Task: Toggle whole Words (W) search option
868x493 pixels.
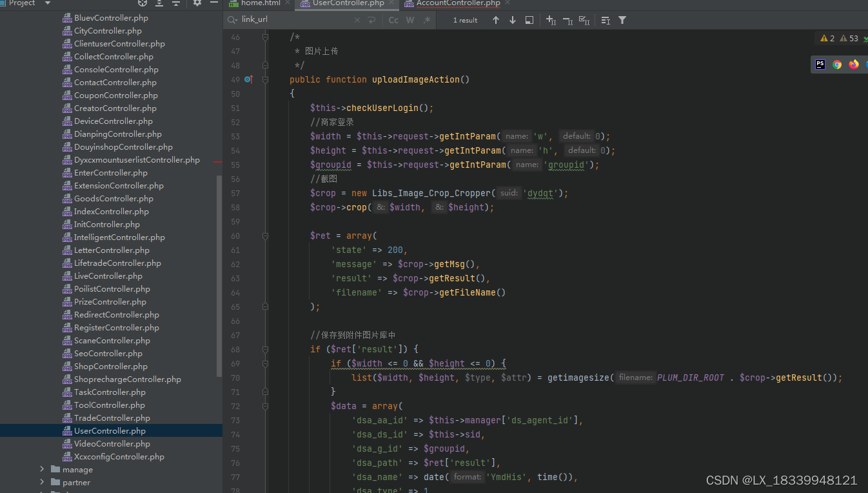Action: [410, 20]
